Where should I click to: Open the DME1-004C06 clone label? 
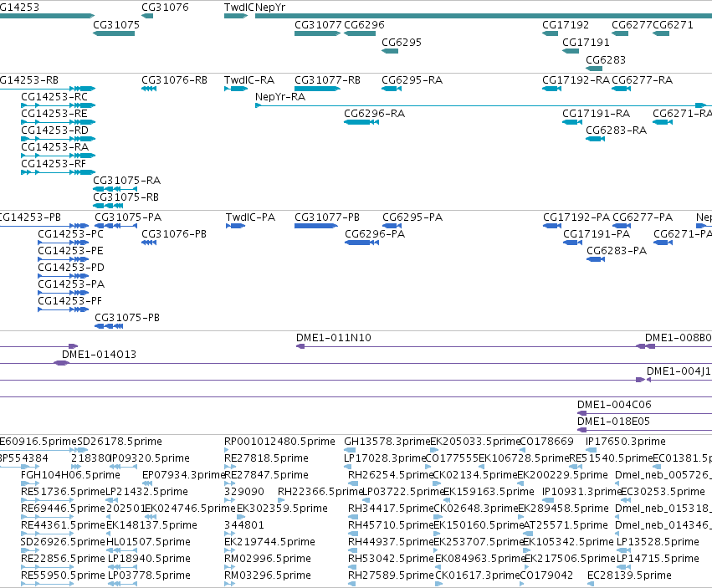click(614, 405)
